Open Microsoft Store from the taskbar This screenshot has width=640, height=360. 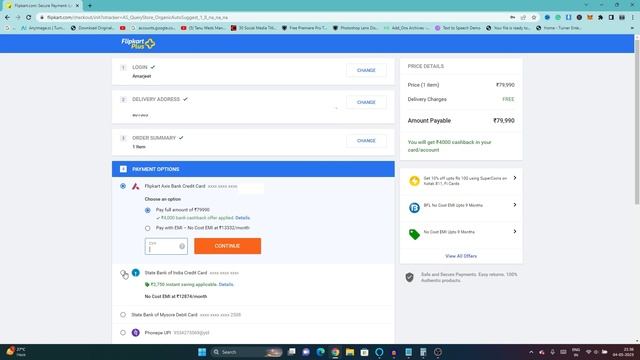(364, 352)
